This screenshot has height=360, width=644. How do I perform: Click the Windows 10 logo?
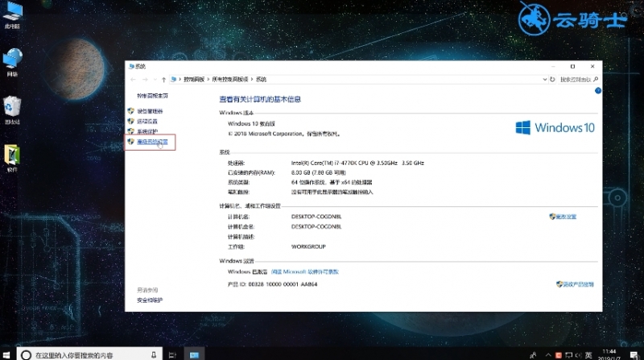pos(555,128)
